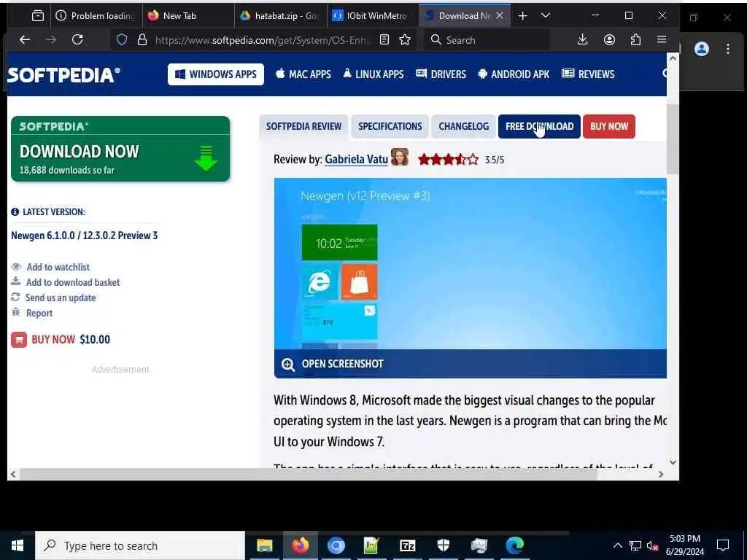Screen dimensions: 747x560
Task: Open Firefox View icon left of tabs
Action: click(x=38, y=16)
